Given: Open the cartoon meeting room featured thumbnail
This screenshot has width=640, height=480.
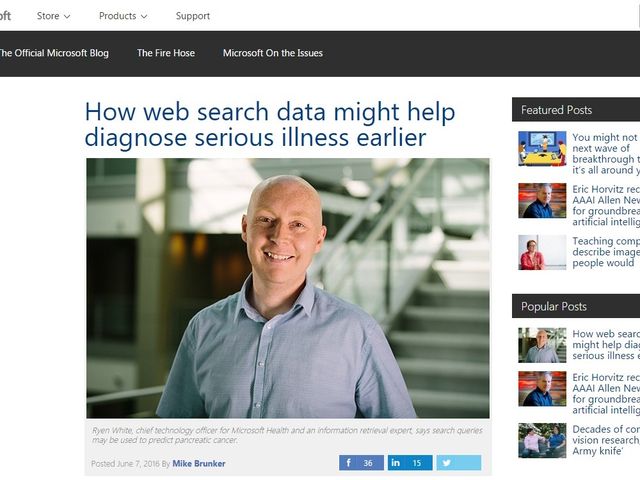Looking at the screenshot, I should [x=542, y=148].
